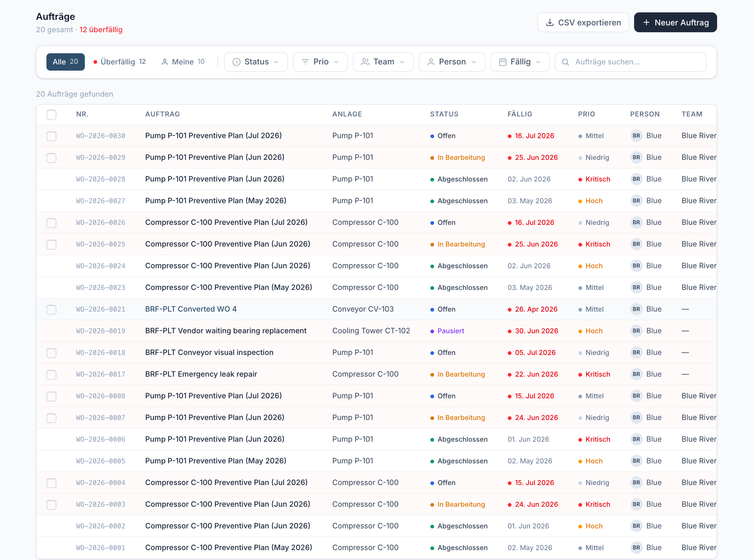Select checkbox for order WO-2026-0029
753x560 pixels.
pyautogui.click(x=51, y=158)
